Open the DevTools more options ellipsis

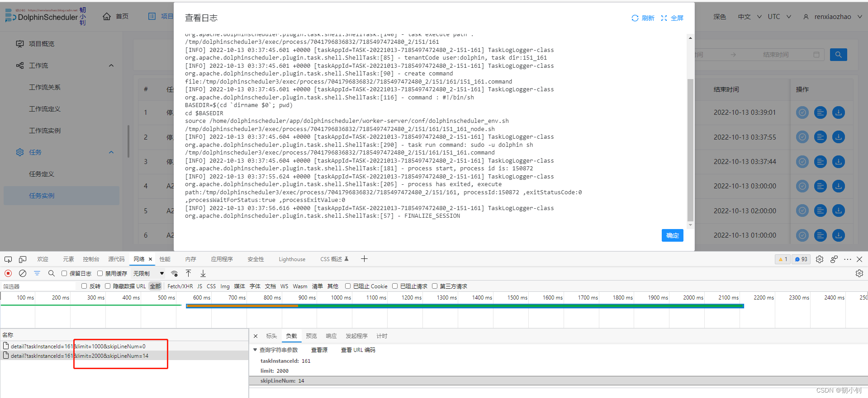click(848, 259)
